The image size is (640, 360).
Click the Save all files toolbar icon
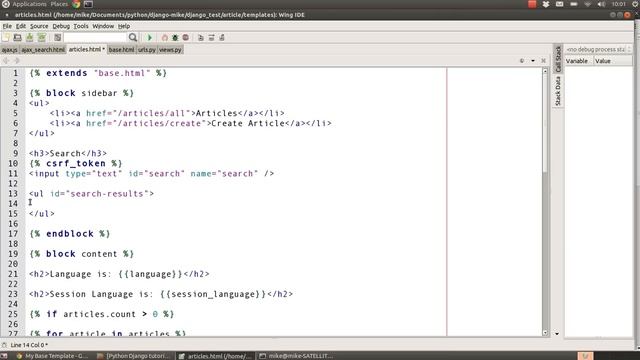pos(42,38)
